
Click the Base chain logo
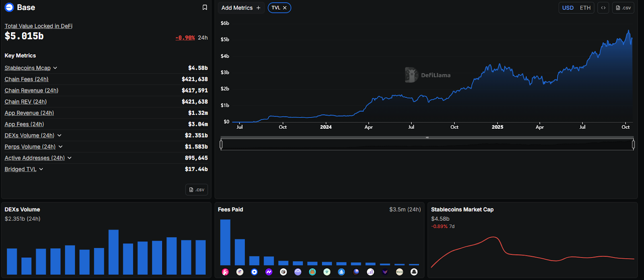pyautogui.click(x=9, y=7)
